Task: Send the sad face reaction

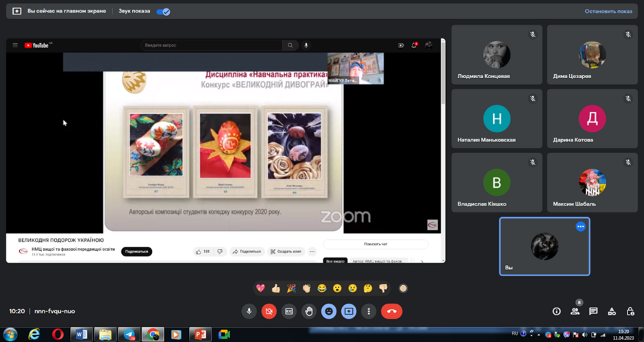Action: (x=352, y=288)
